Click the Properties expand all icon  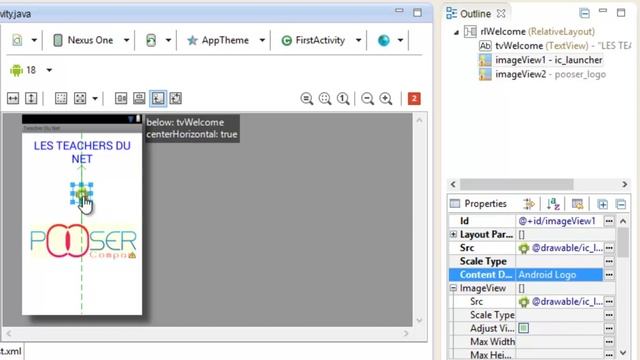point(602,204)
